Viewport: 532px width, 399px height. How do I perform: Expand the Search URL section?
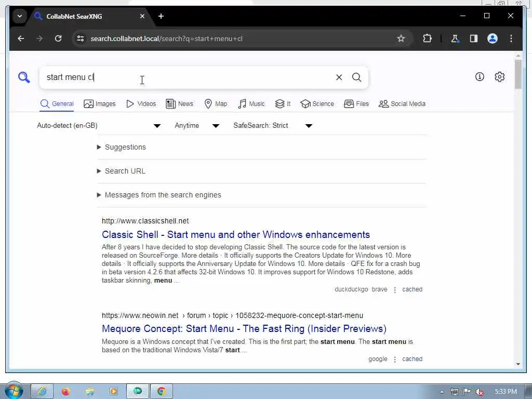[x=121, y=171]
